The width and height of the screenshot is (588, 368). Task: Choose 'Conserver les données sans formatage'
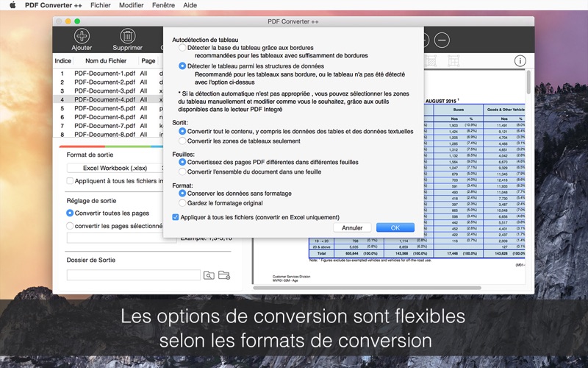coord(182,194)
